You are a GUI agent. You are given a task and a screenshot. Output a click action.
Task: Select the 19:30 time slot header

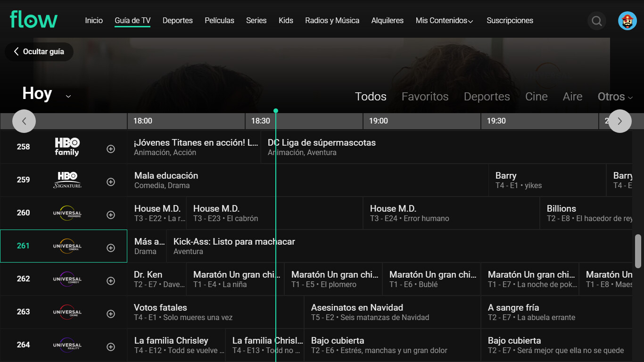tap(540, 121)
